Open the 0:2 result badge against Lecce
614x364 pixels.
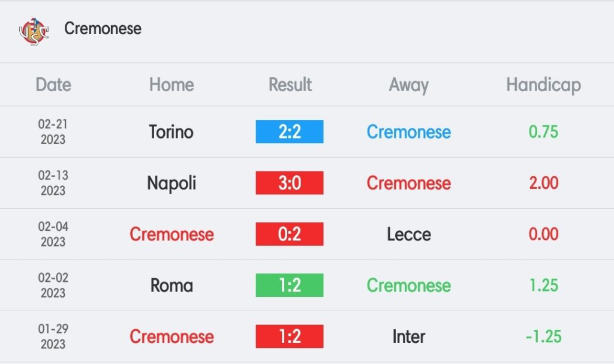290,234
